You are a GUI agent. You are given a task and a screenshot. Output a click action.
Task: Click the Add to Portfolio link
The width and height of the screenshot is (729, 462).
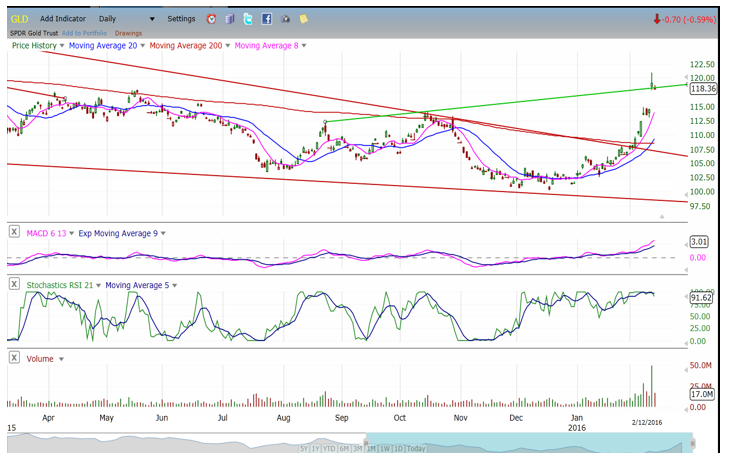(84, 33)
